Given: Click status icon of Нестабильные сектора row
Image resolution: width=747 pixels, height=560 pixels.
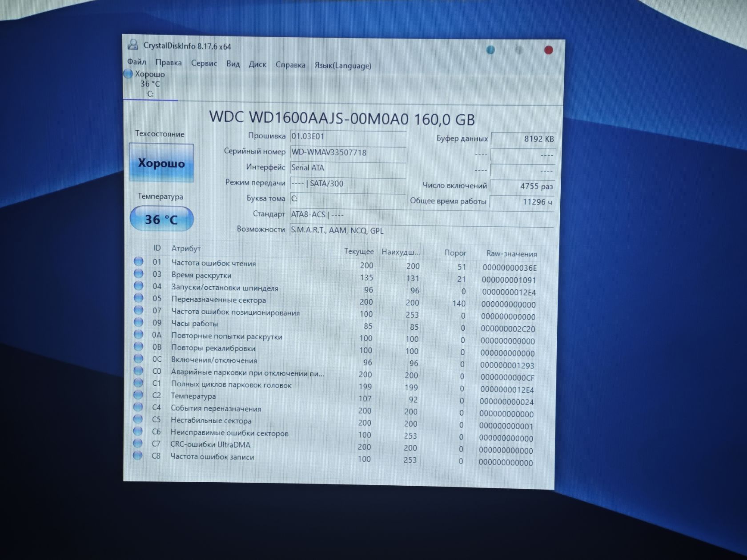Looking at the screenshot, I should click(138, 419).
